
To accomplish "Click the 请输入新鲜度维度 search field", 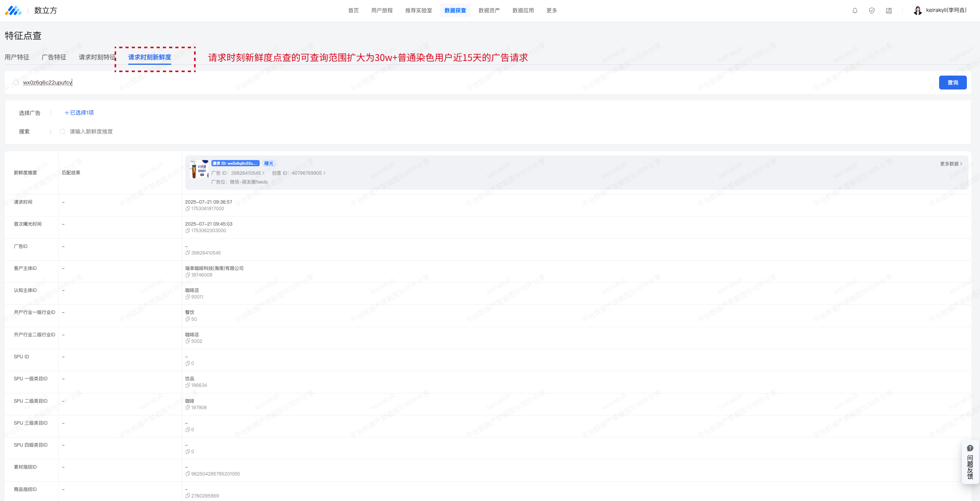I will 91,132.
